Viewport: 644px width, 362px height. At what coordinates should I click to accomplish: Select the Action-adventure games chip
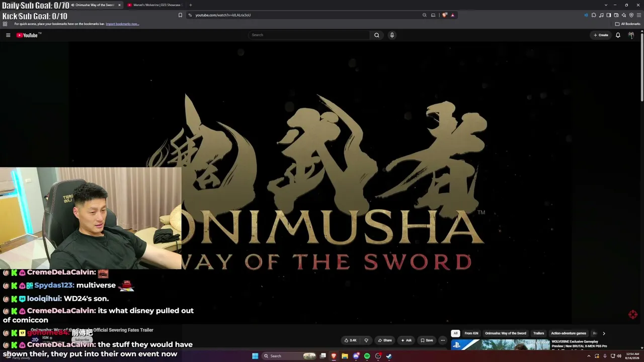click(569, 333)
